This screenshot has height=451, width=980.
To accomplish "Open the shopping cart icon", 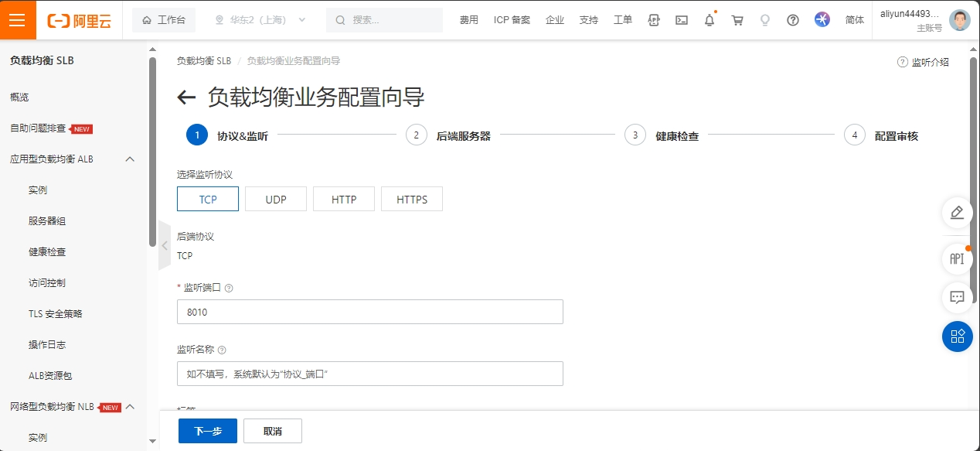I will tap(737, 20).
